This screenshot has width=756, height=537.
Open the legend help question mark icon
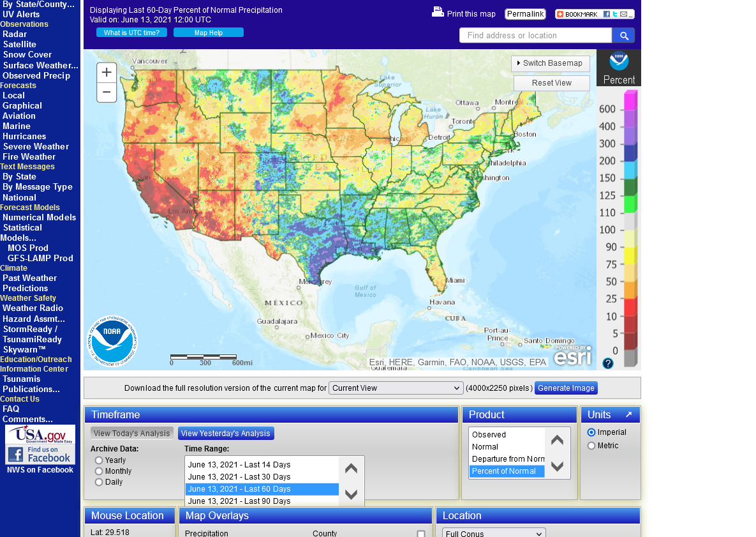608,363
